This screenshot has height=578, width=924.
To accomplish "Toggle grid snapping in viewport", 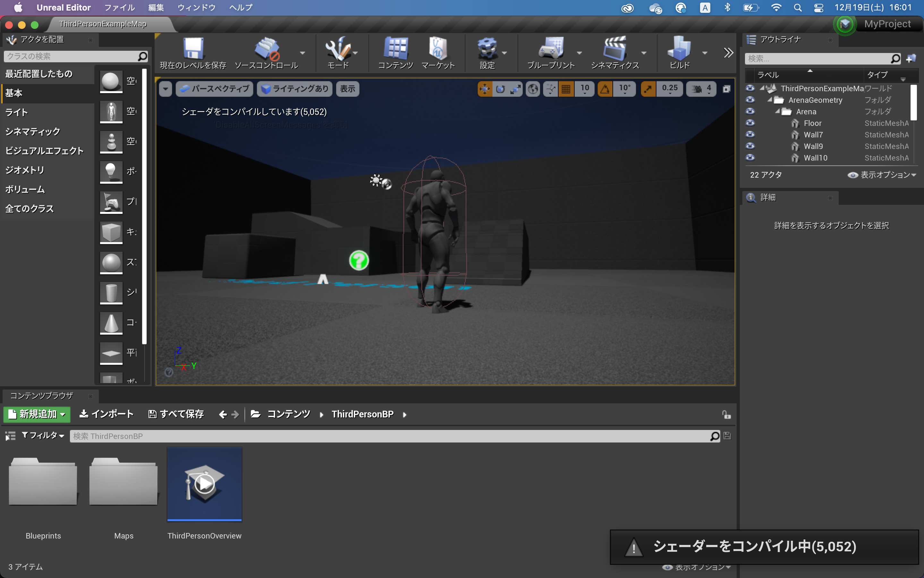I will point(566,89).
